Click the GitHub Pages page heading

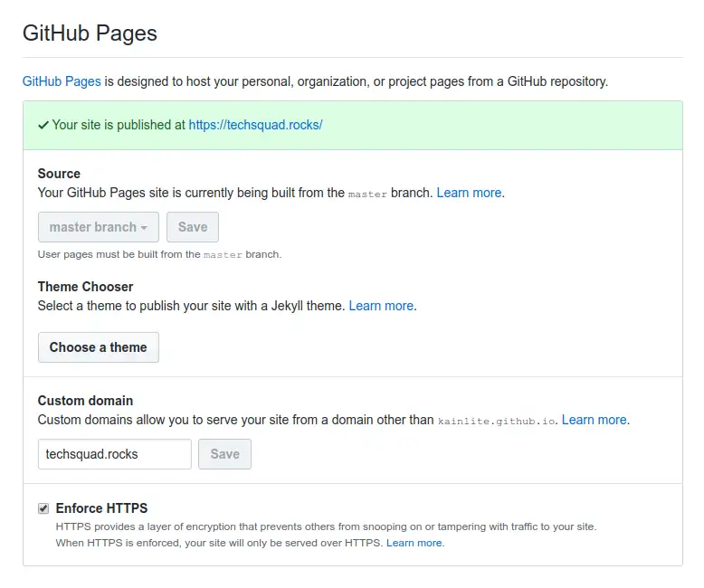click(x=90, y=33)
